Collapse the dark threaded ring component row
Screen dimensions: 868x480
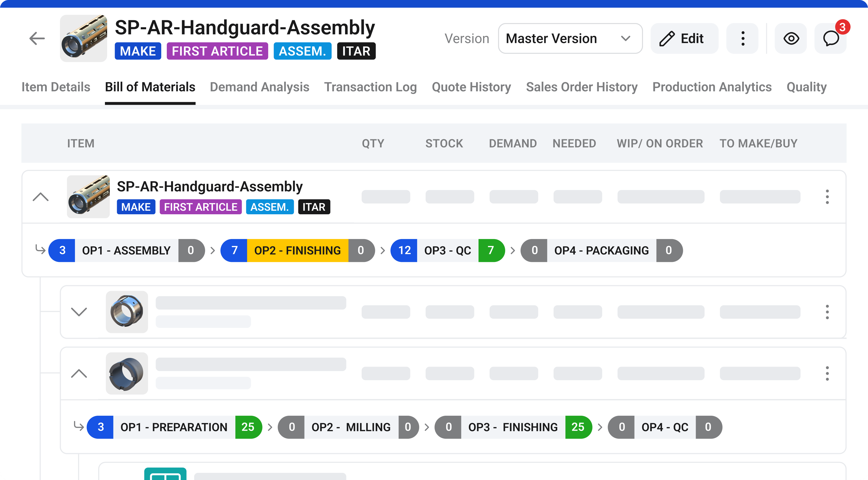pyautogui.click(x=79, y=373)
